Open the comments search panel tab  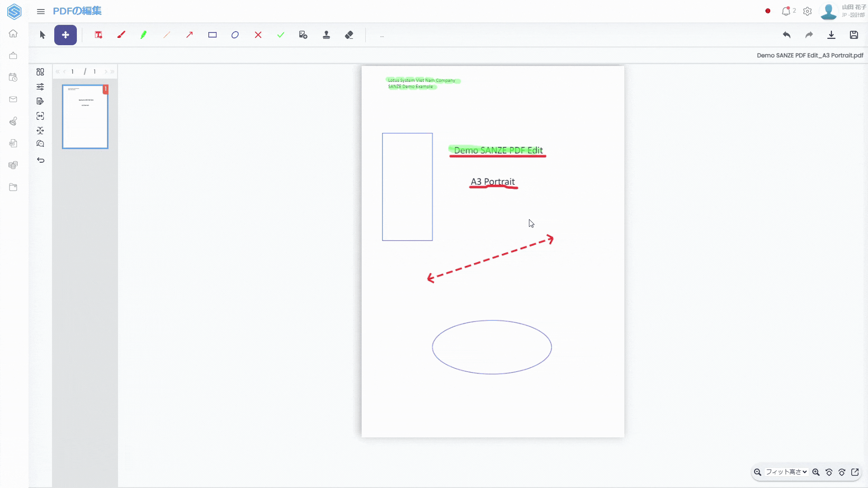[40, 144]
